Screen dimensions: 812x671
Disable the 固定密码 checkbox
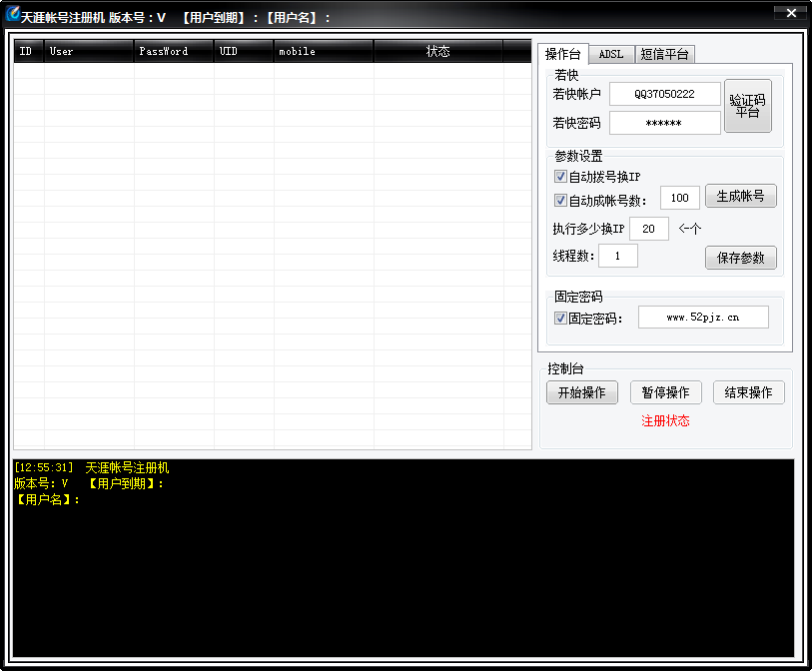[x=560, y=319]
